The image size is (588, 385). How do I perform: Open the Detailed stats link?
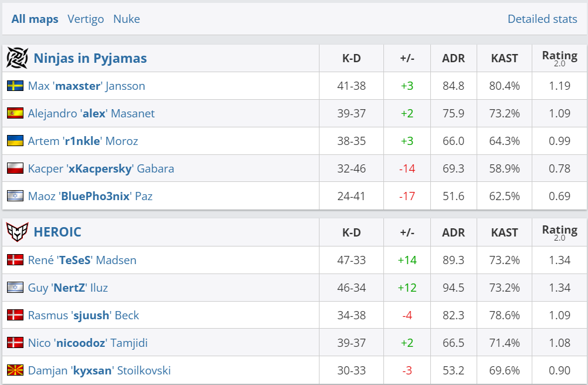[x=542, y=19]
